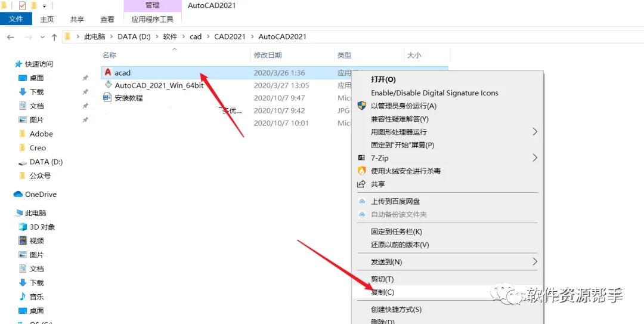This screenshot has height=324, width=644.
Task: Click the forward navigation arrow
Action: pyautogui.click(x=29, y=37)
